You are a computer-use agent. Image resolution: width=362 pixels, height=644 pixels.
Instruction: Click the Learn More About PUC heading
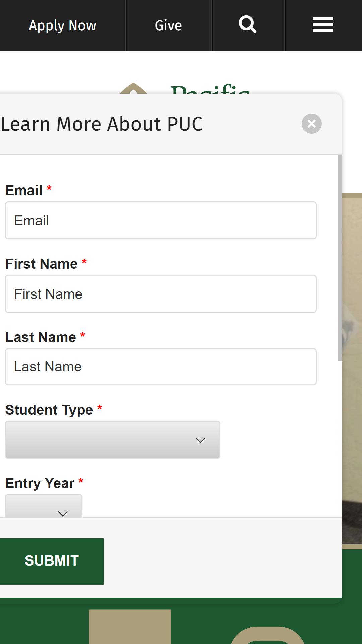tap(102, 124)
